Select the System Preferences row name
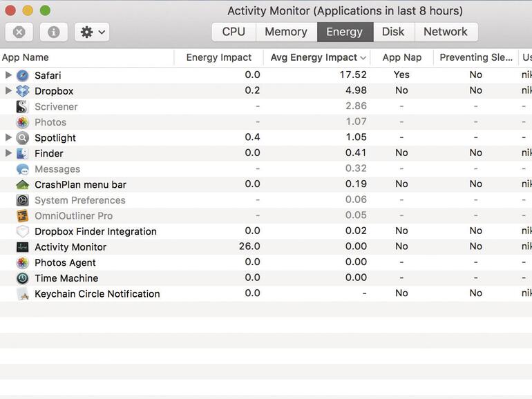This screenshot has height=399, width=532. pyautogui.click(x=80, y=200)
